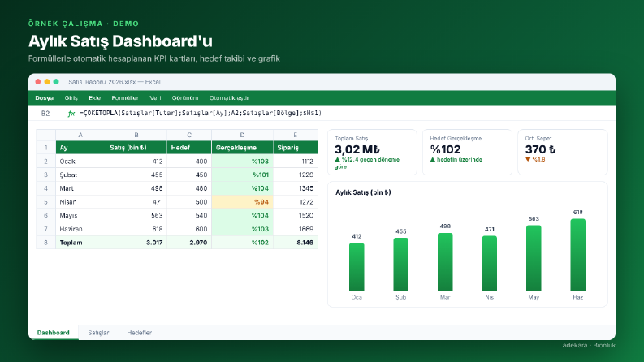Click the Şub bar in chart
This screenshot has height=362, width=644.
pyautogui.click(x=401, y=265)
